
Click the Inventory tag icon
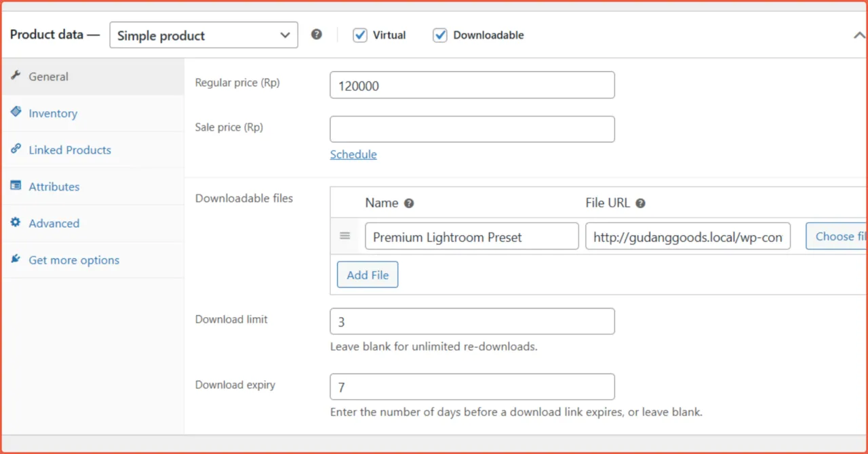click(16, 112)
